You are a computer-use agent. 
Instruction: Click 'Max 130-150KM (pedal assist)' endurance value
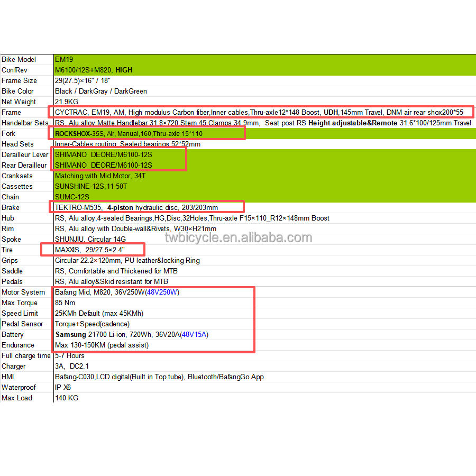(102, 345)
